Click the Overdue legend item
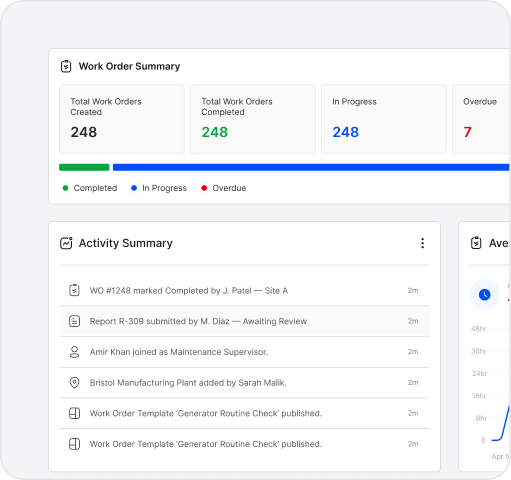511x480 pixels. [224, 188]
